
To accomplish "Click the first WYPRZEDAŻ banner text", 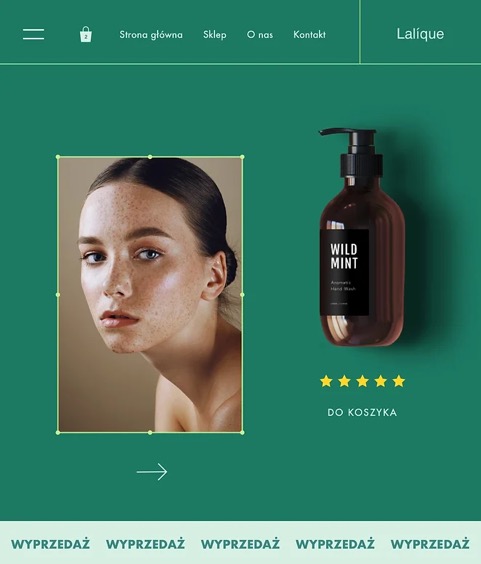I will click(x=50, y=543).
